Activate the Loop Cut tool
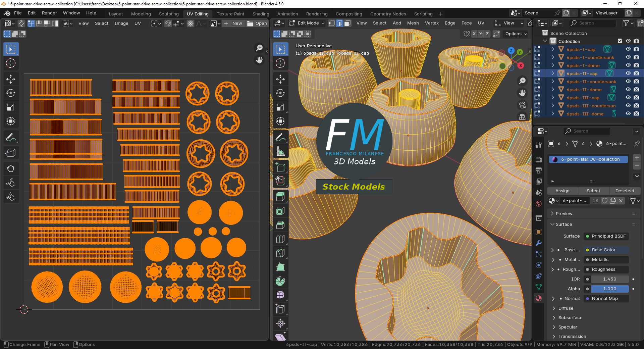The width and height of the screenshot is (644, 349). point(280,239)
